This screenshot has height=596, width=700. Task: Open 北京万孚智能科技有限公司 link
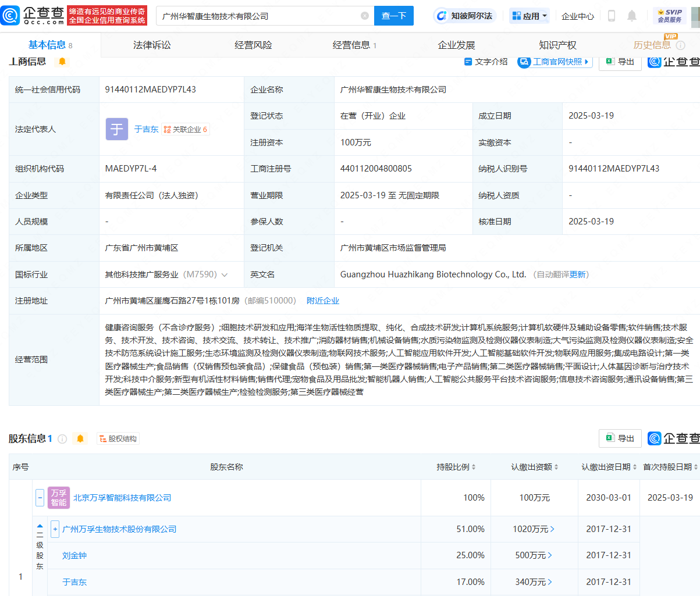click(x=122, y=498)
